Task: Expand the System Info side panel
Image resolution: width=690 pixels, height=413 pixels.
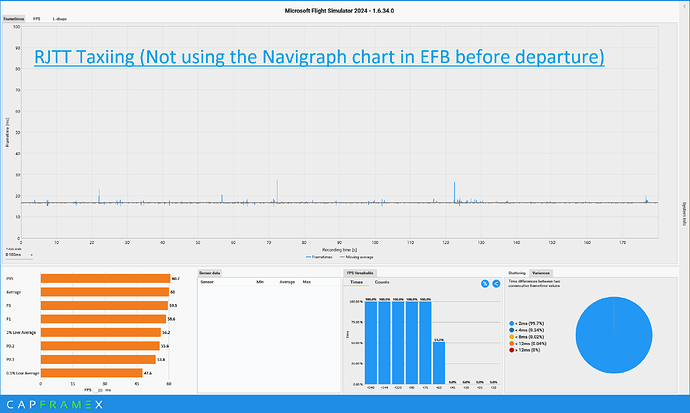Action: click(x=684, y=214)
